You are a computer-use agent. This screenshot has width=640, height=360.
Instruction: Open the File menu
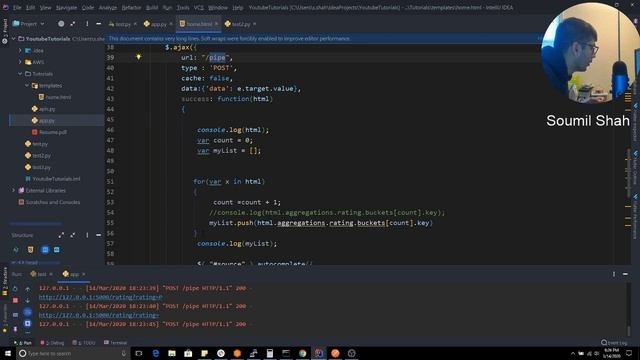17,7
